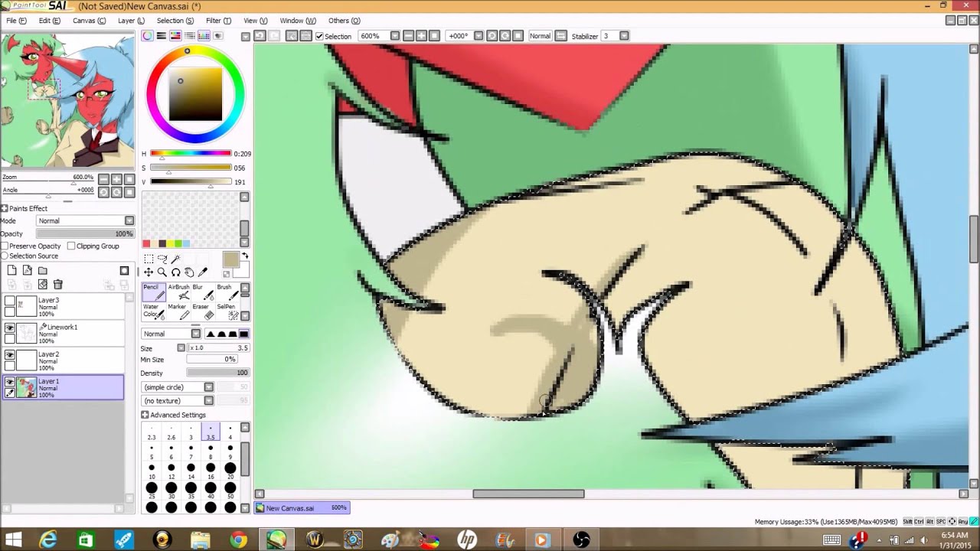Show the Color Wheel panel icon
This screenshot has width=980, height=551.
tap(147, 36)
